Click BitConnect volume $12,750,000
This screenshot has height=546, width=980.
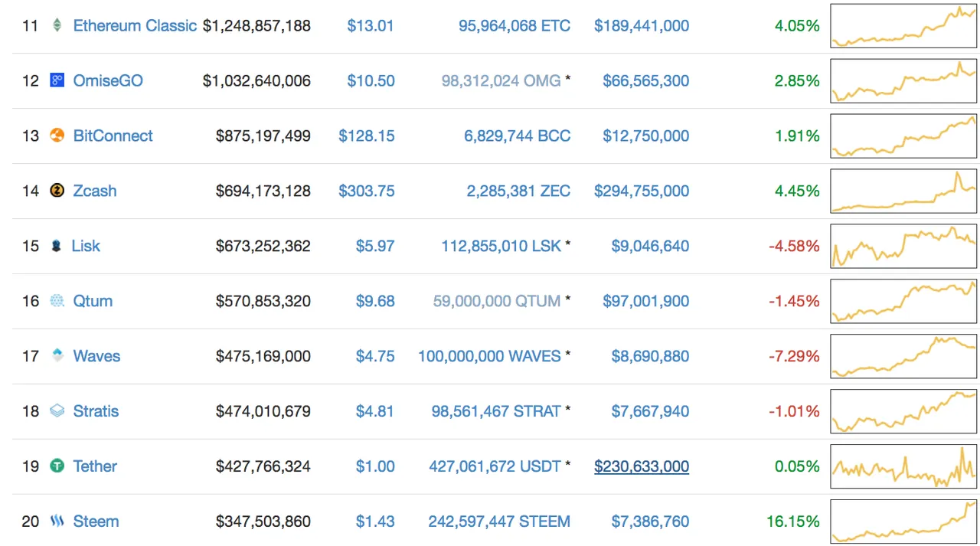coord(646,136)
